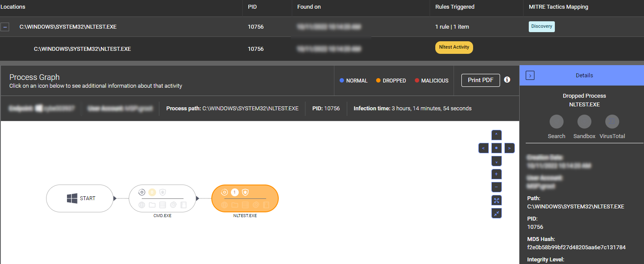The width and height of the screenshot is (644, 264).
Task: Click the Dropped Process title
Action: [x=584, y=96]
